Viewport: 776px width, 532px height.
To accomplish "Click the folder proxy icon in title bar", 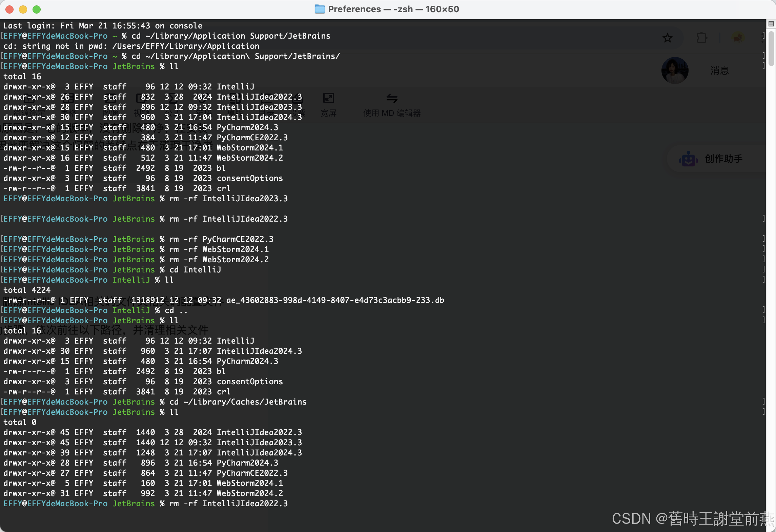I will [319, 9].
